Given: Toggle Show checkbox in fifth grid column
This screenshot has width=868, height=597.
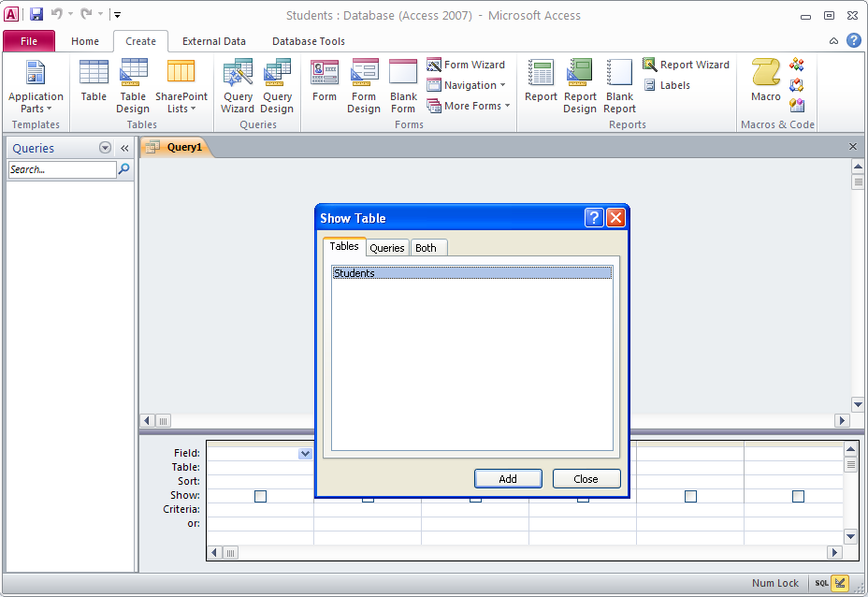Looking at the screenshot, I should (690, 496).
